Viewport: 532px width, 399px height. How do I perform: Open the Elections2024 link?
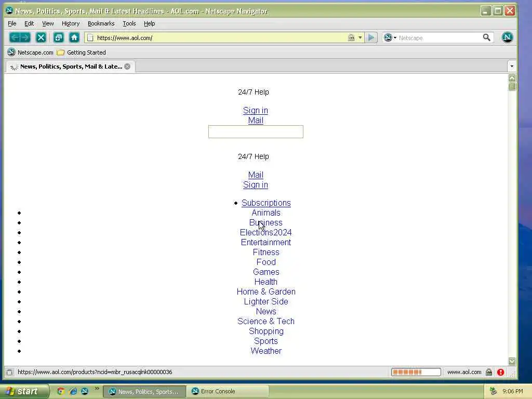(266, 232)
